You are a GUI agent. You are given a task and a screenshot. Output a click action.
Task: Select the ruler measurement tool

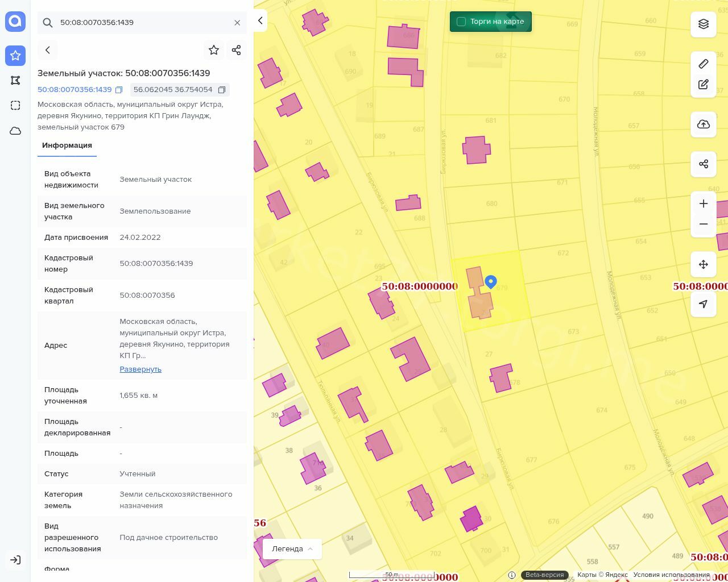point(704,64)
